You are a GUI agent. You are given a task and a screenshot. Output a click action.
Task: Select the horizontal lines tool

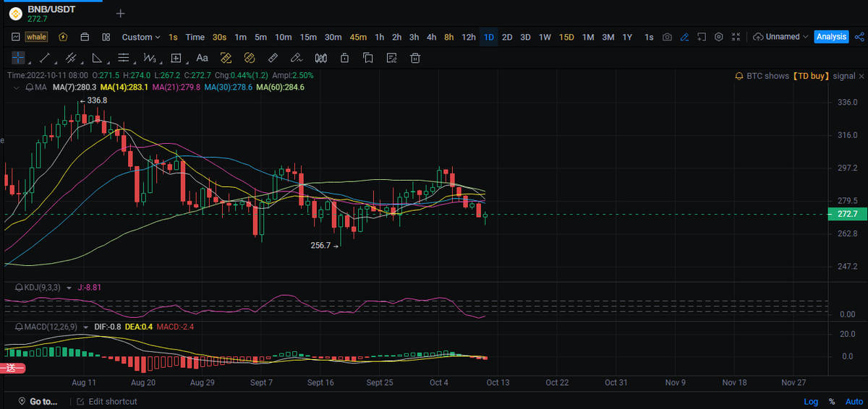point(124,58)
